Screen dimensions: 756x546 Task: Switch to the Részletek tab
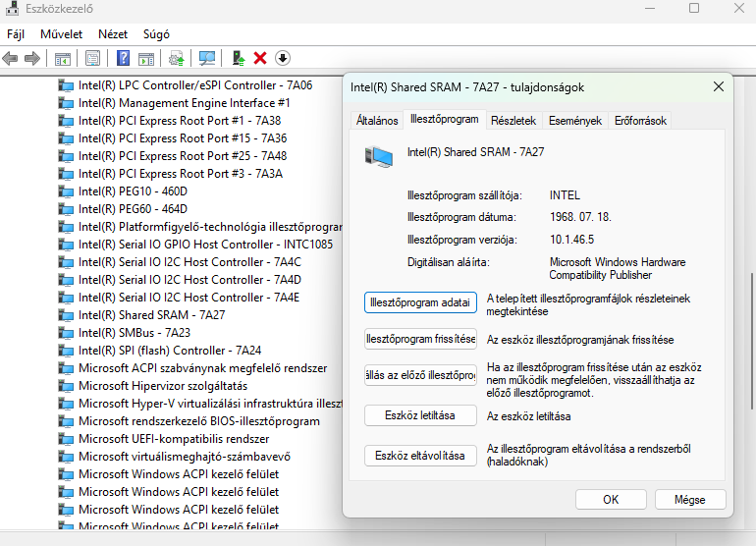[x=513, y=121]
